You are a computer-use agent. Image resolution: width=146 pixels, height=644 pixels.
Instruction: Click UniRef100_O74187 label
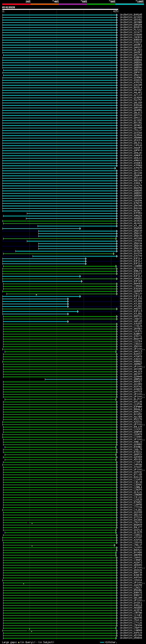coord(131,467)
